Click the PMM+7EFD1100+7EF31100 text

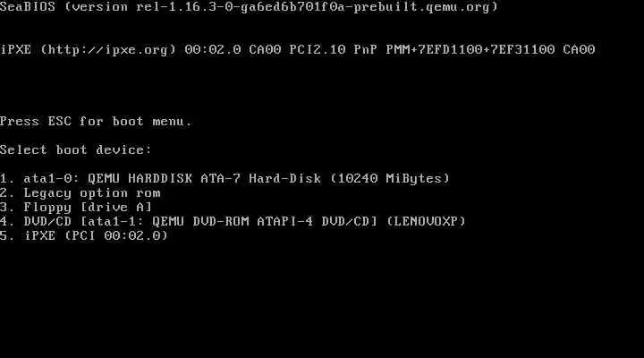pos(470,50)
